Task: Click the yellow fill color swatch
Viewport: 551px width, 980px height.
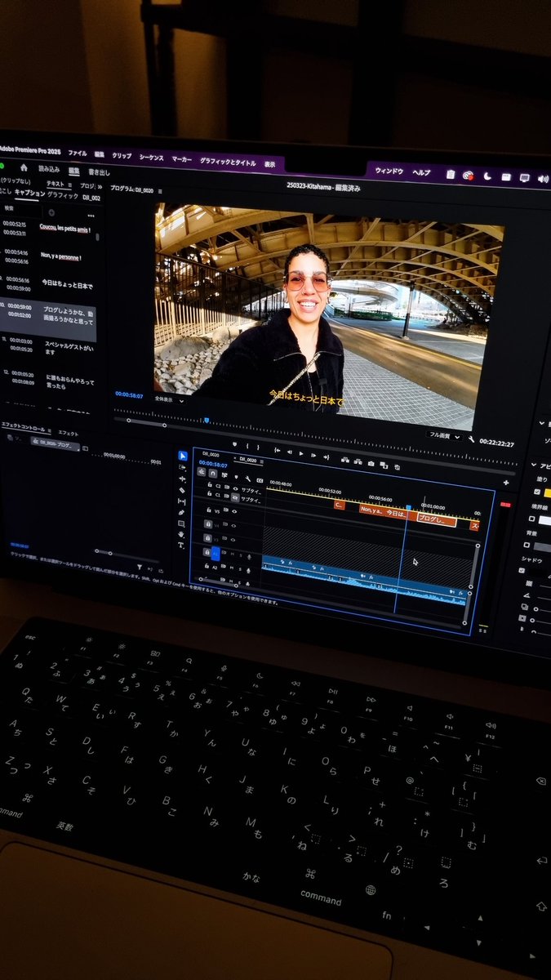Action: 548,492
